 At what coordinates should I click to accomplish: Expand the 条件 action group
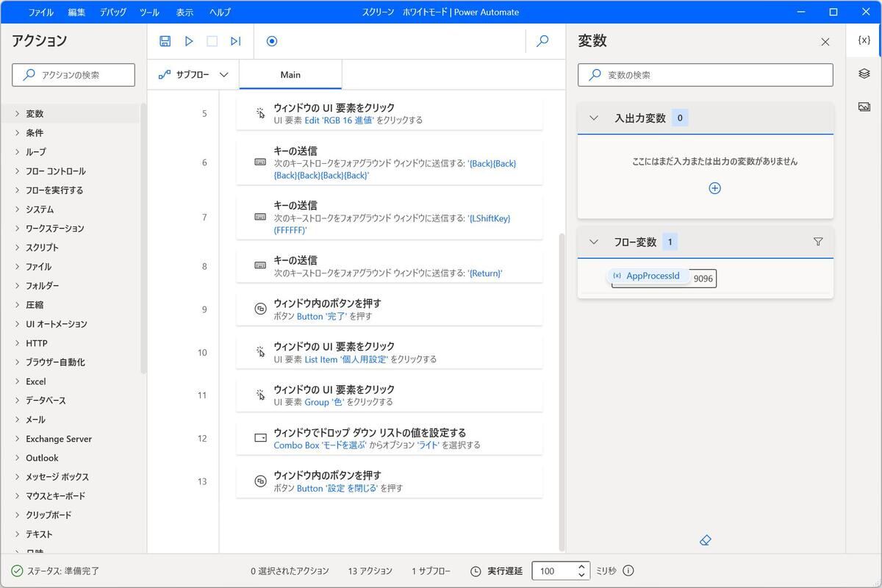(17, 133)
